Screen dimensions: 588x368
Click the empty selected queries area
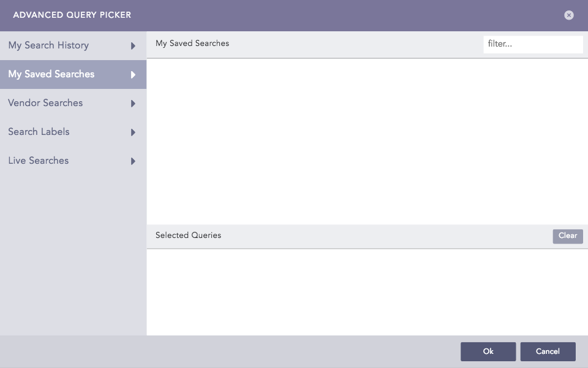point(367,288)
